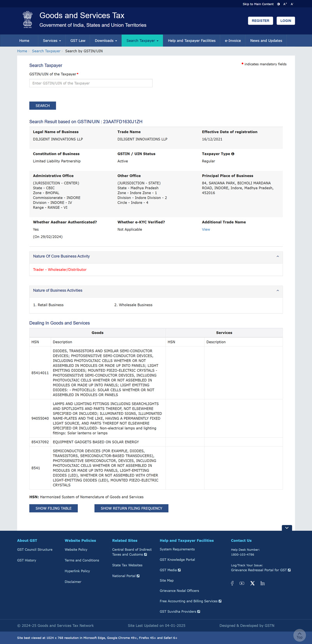Open the Services dropdown menu
This screenshot has width=312, height=644.
click(x=52, y=41)
